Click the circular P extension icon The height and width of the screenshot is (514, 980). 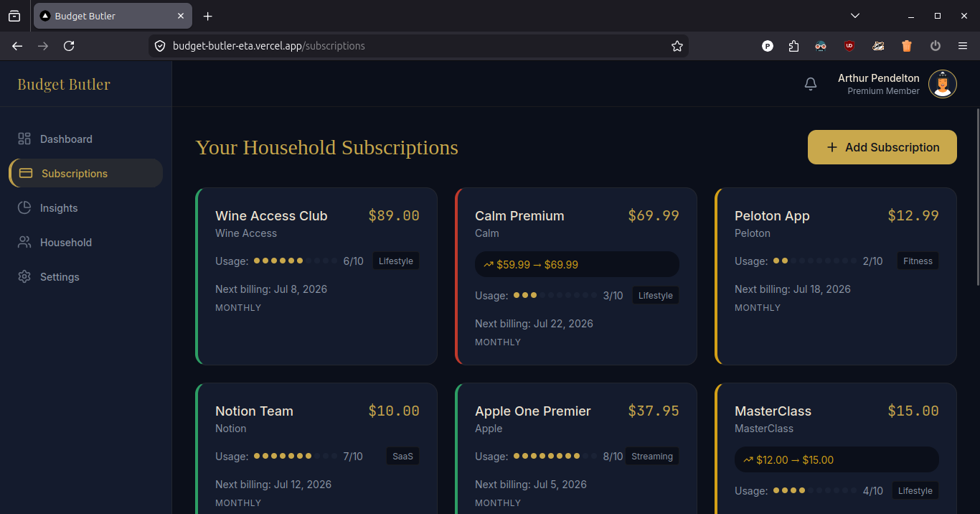coord(768,46)
